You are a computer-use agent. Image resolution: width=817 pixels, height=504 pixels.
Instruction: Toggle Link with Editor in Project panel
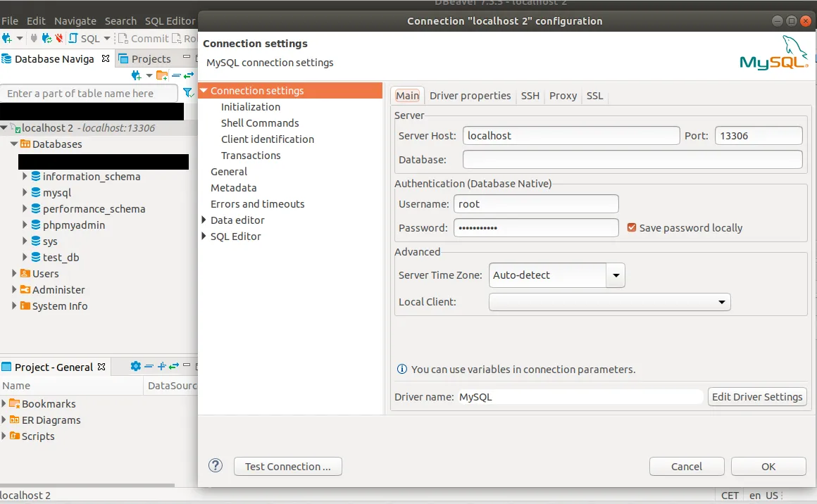click(174, 366)
